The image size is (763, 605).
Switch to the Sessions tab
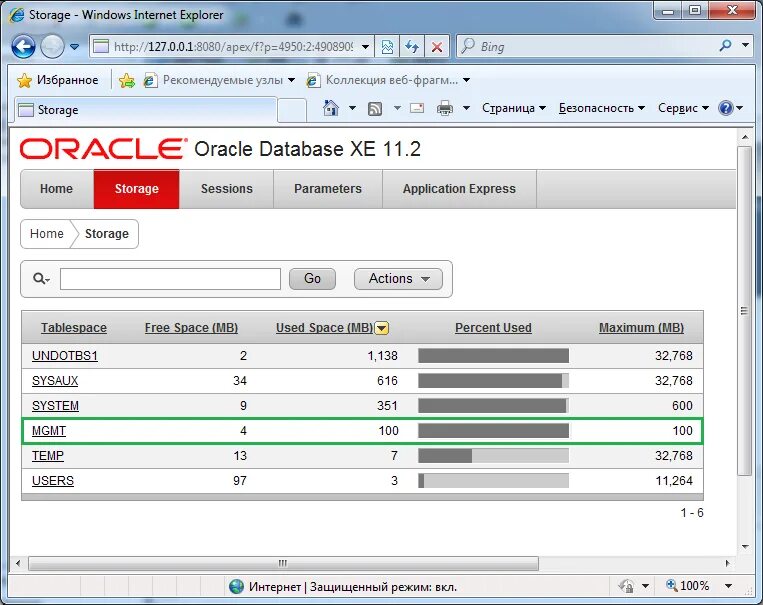227,189
